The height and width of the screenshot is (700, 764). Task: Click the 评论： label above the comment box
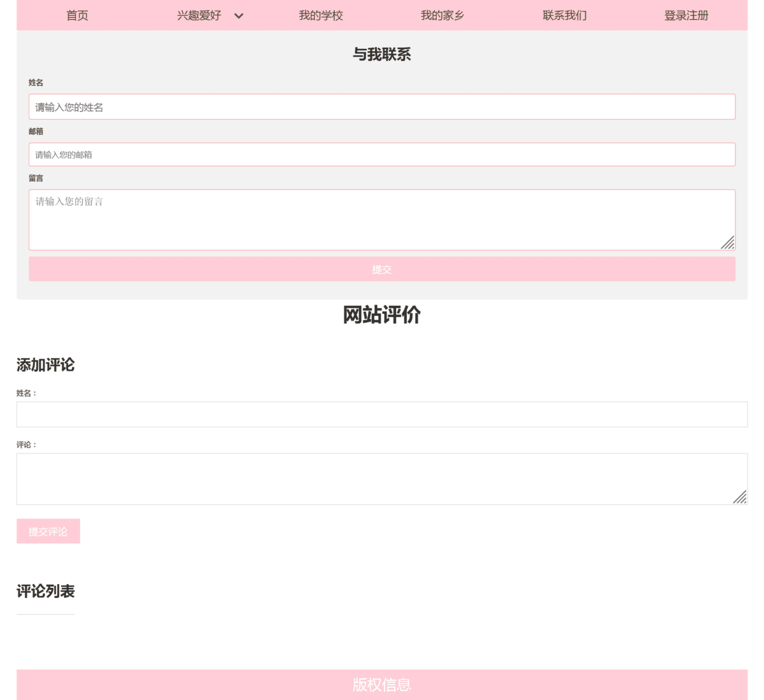tap(27, 445)
